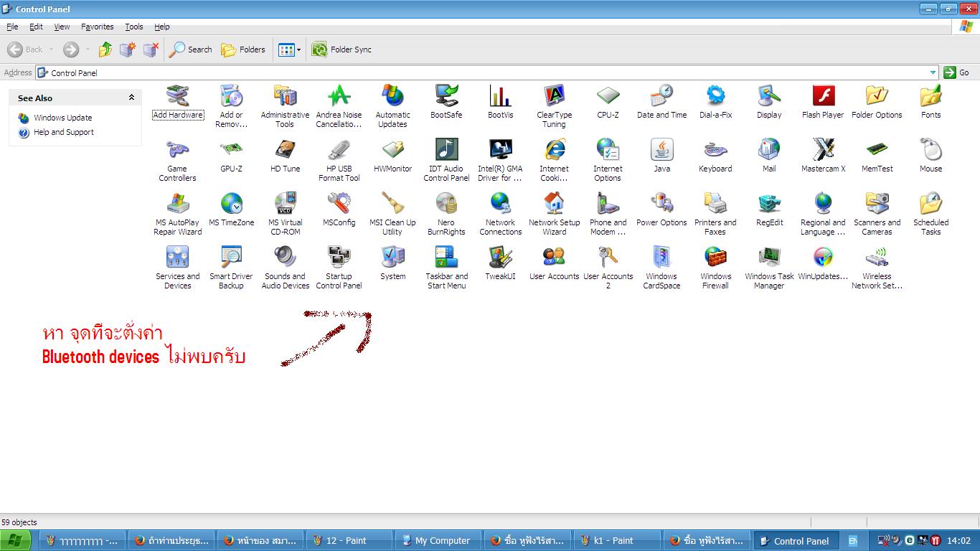The image size is (980, 551).
Task: Click the Help and Support link
Action: (x=63, y=132)
